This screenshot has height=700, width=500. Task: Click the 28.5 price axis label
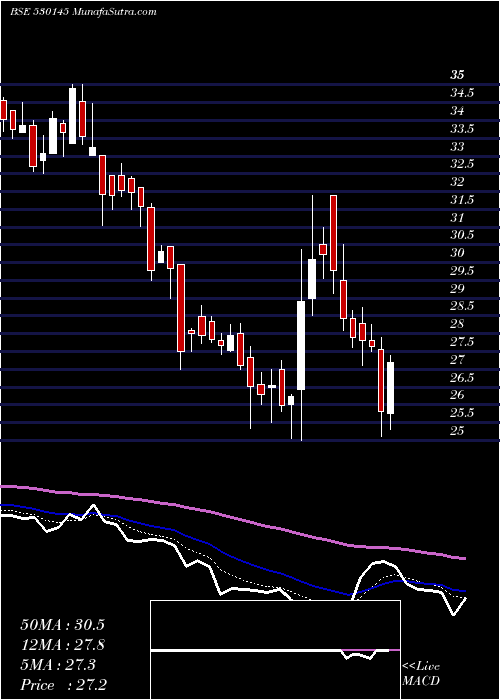[462, 306]
